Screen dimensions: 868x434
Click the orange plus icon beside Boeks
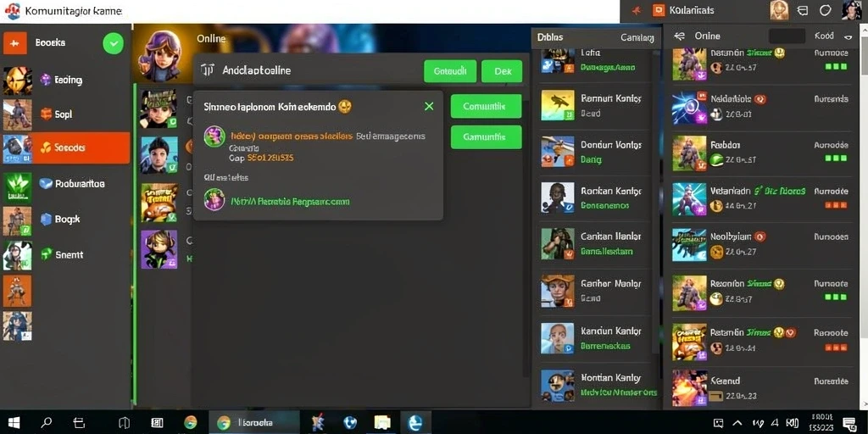click(14, 42)
